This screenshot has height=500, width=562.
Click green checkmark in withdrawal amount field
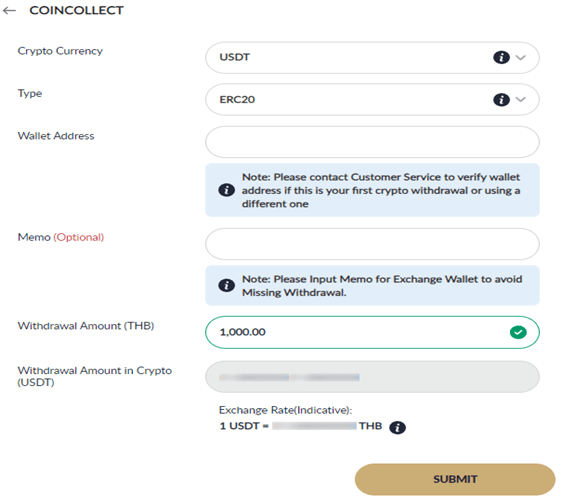click(518, 332)
